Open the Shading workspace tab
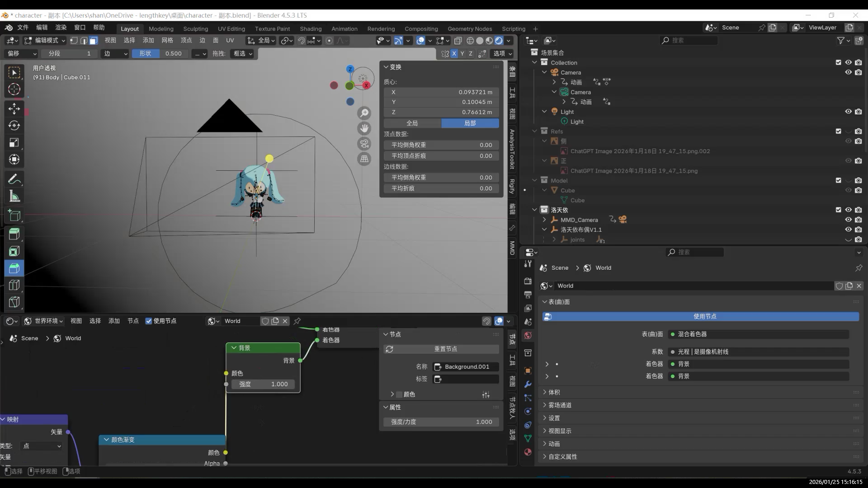Screen dimensions: 868x488 pos(311,28)
